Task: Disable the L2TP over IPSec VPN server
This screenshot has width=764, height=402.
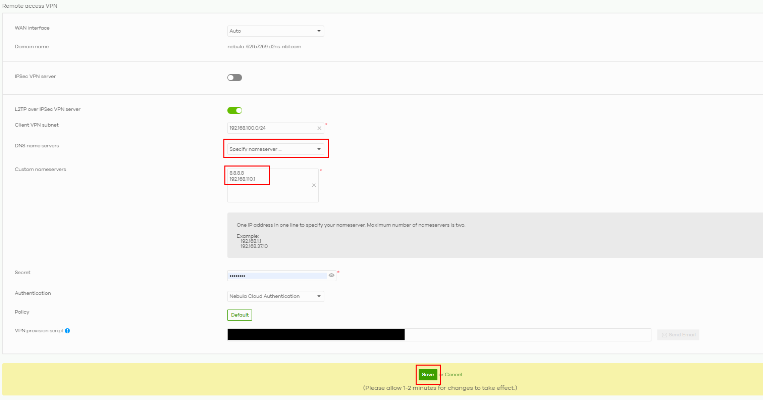Action: point(235,110)
